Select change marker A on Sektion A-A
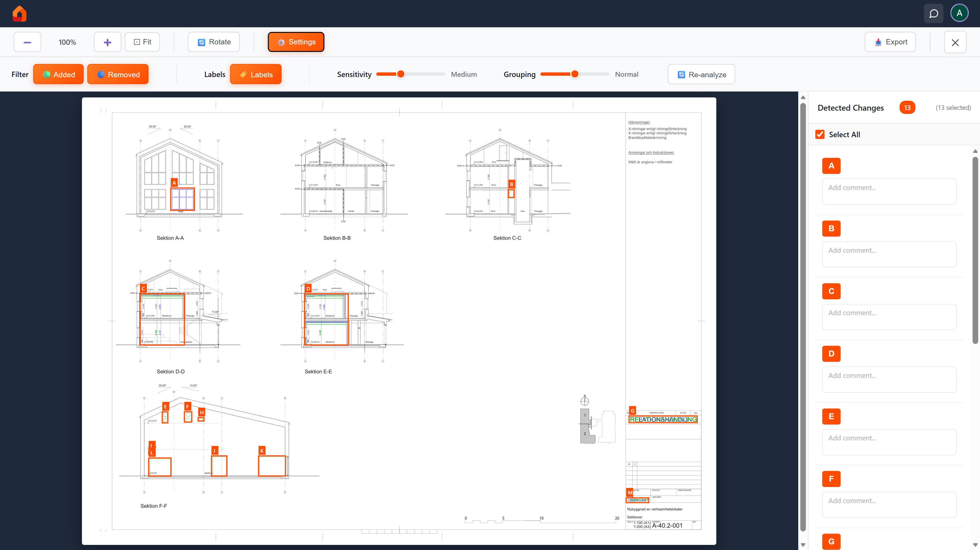This screenshot has width=980, height=550. (x=175, y=183)
